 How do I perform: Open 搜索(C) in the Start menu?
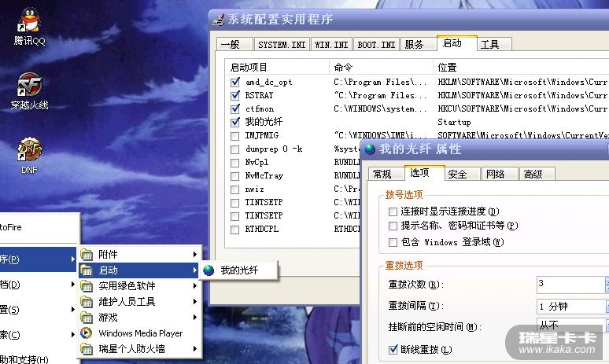pyautogui.click(x=38, y=334)
